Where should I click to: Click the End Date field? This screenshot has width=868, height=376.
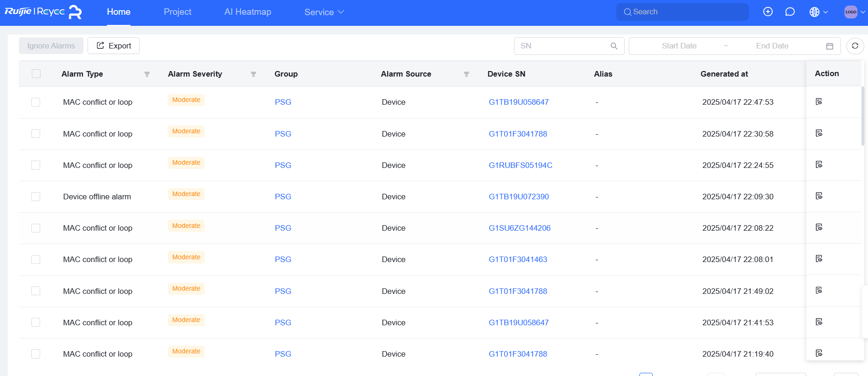click(x=772, y=46)
